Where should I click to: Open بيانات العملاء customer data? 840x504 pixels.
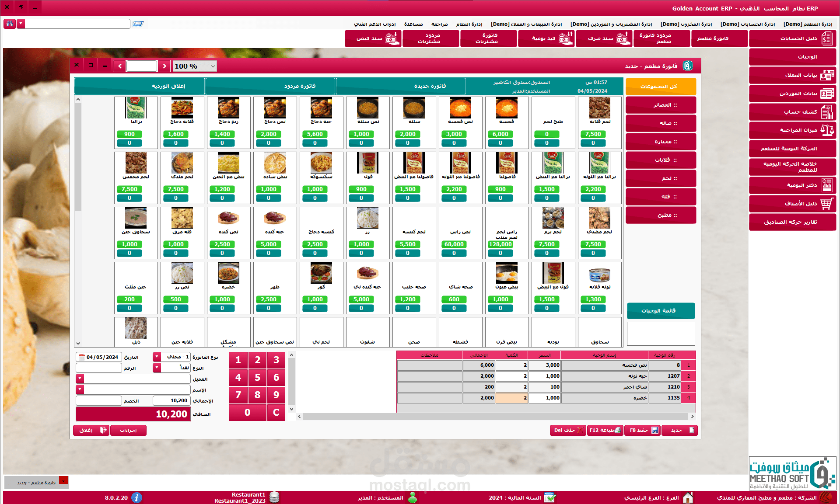[793, 75]
